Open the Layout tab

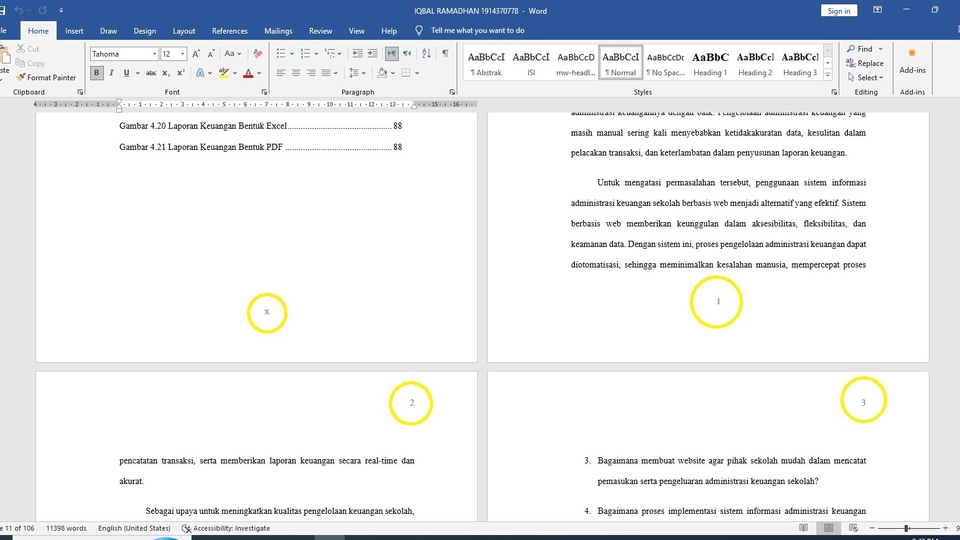pos(184,31)
